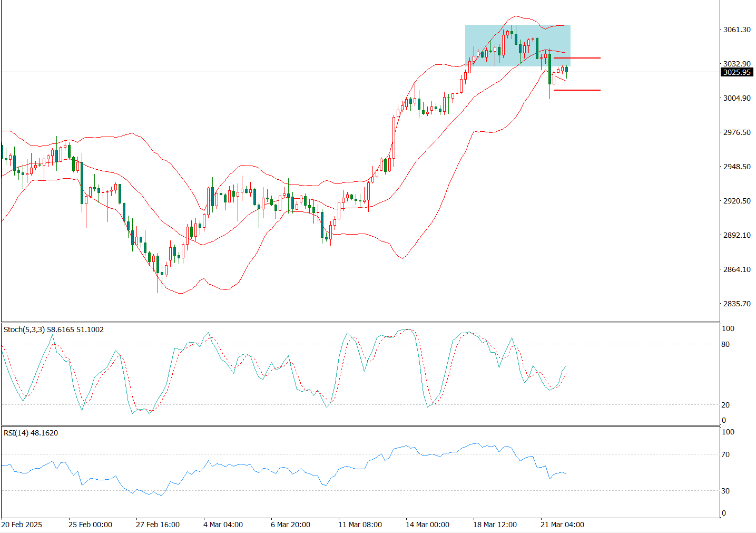Click the 2948.50 price axis label
This screenshot has height=533, width=756.
737,167
